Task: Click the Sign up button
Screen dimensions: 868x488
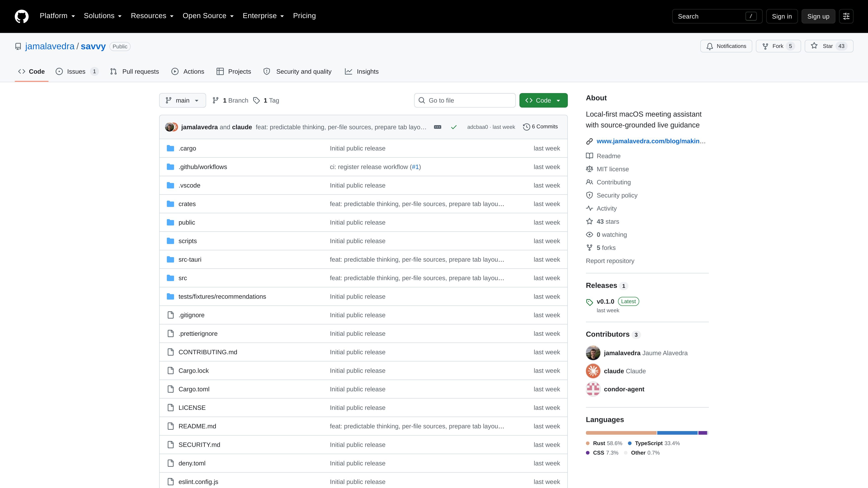Action: [x=818, y=16]
